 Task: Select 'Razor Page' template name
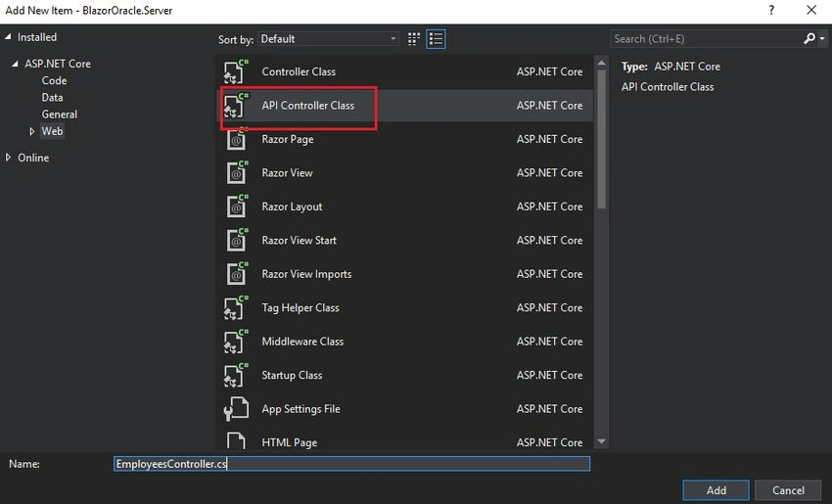[288, 139]
